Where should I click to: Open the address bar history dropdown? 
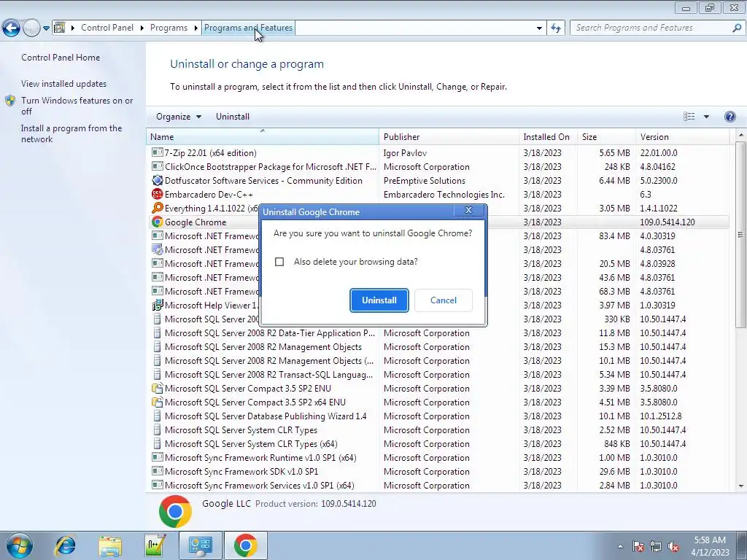click(539, 28)
